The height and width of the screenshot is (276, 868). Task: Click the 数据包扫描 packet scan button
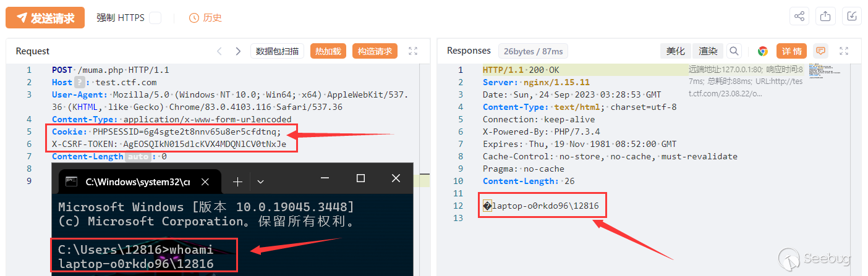tap(278, 51)
